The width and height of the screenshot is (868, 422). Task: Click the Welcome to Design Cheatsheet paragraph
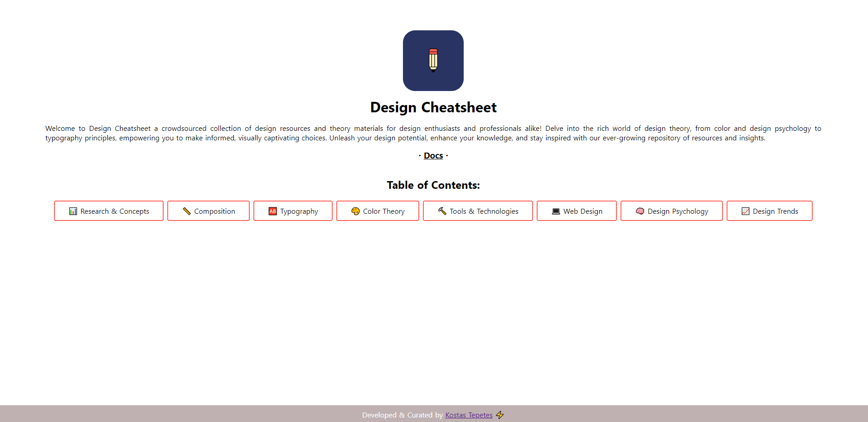click(433, 133)
